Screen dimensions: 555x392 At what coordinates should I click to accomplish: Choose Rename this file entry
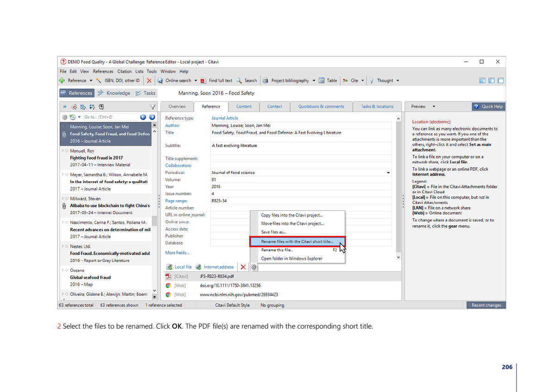pyautogui.click(x=297, y=250)
